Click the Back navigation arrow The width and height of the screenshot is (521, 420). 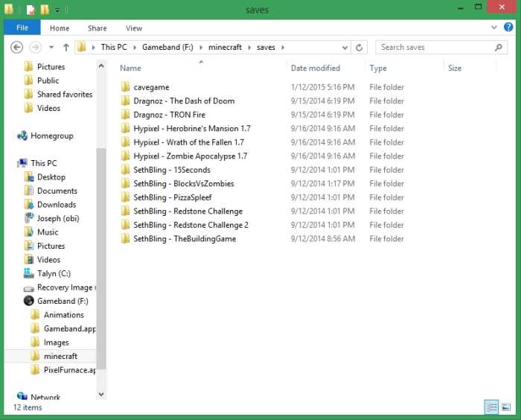click(x=16, y=47)
